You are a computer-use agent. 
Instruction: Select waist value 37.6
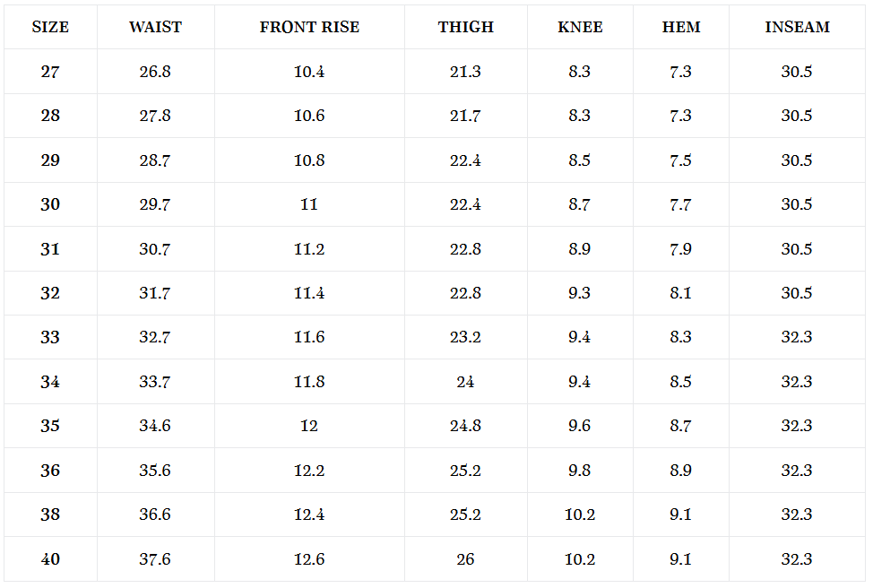coord(155,559)
